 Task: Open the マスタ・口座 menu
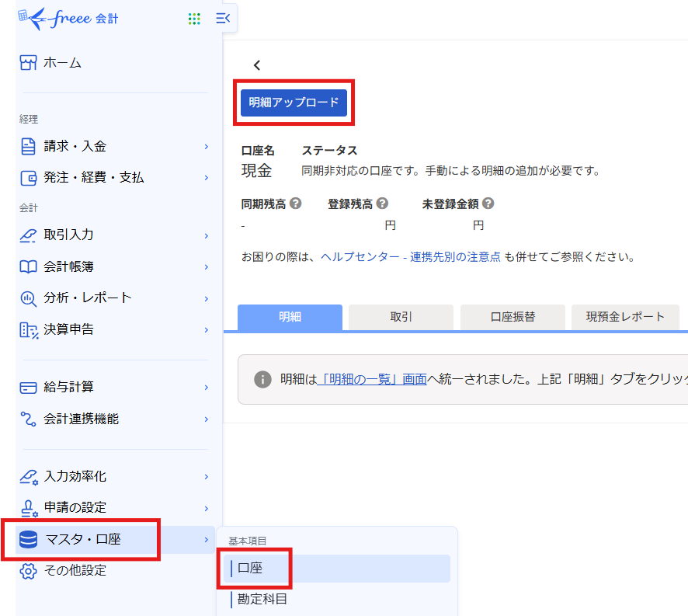pos(83,539)
